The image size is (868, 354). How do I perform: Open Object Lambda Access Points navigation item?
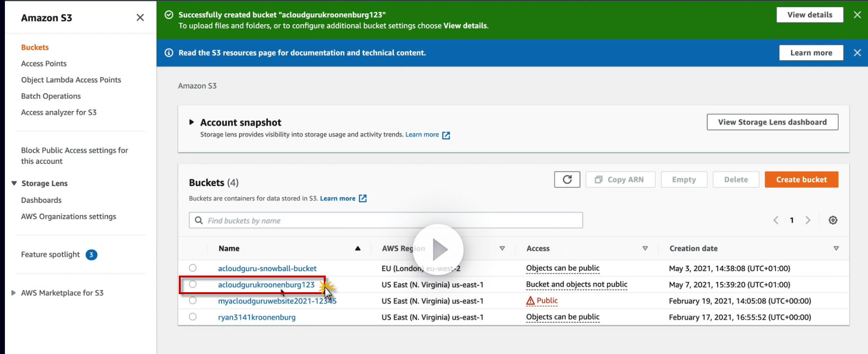(x=71, y=79)
